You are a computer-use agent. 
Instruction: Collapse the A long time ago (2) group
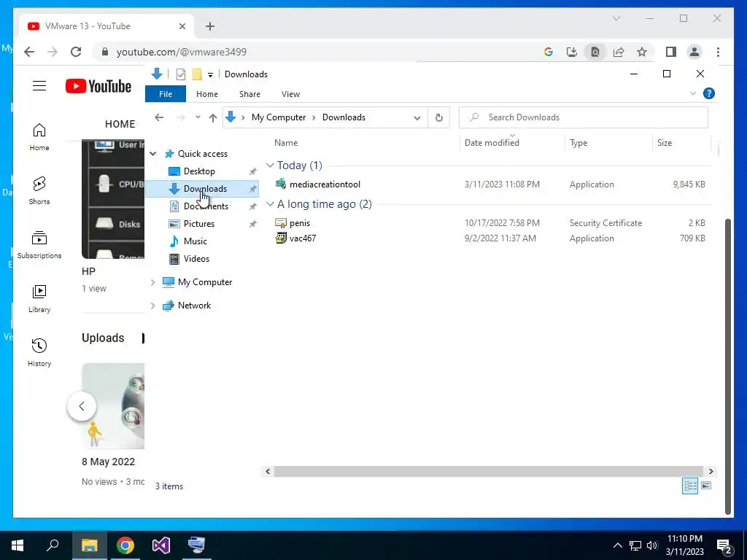coord(270,204)
